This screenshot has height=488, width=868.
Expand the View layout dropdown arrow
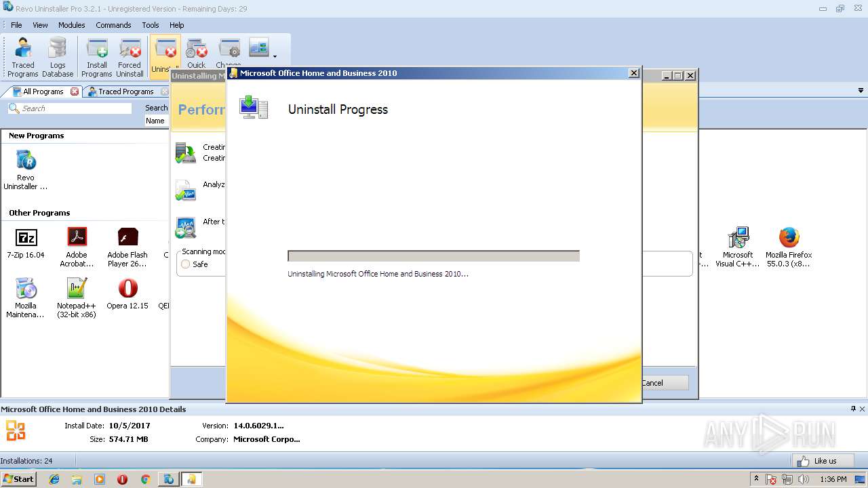[x=275, y=56]
